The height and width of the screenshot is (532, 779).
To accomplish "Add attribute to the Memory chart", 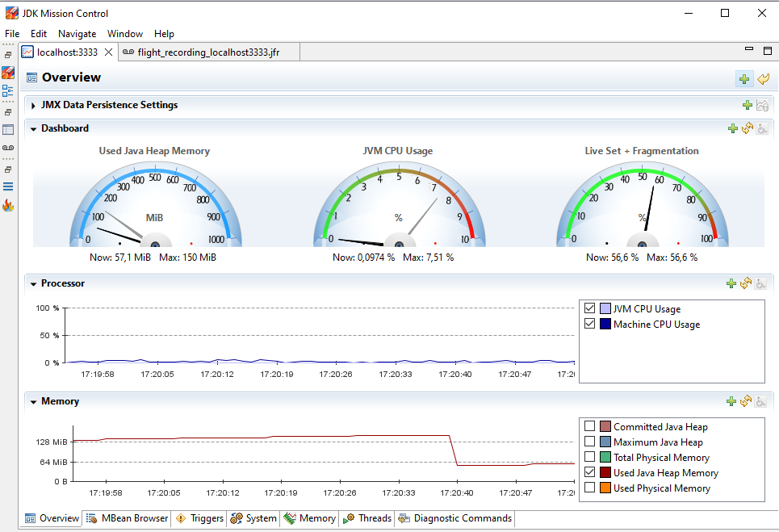I will coord(731,401).
